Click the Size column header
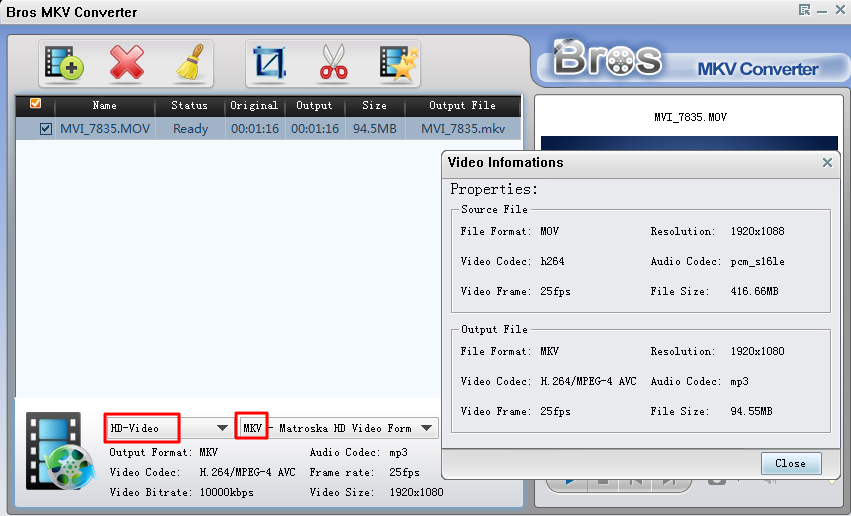Screen dimensions: 851x516 (x=374, y=105)
